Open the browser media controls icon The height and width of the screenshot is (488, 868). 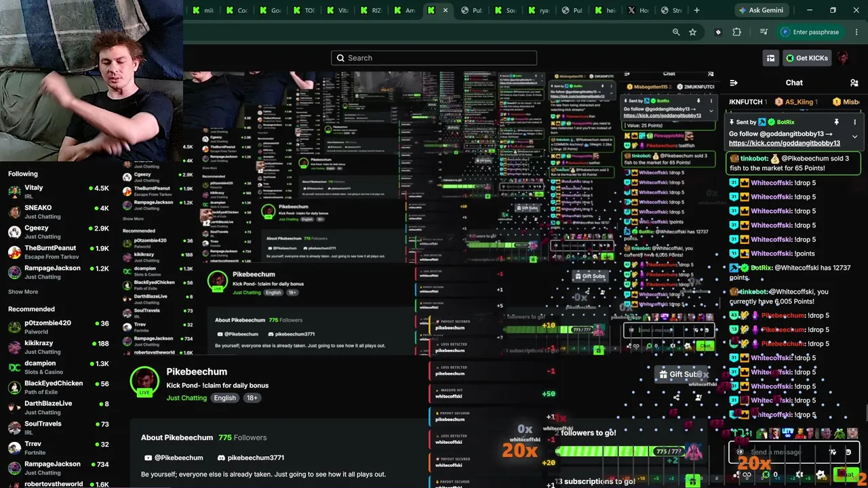(x=764, y=32)
